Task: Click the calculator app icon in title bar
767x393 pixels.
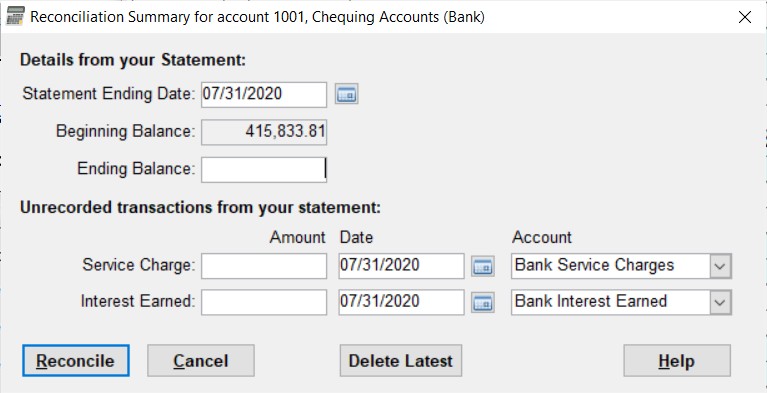Action: [16, 17]
